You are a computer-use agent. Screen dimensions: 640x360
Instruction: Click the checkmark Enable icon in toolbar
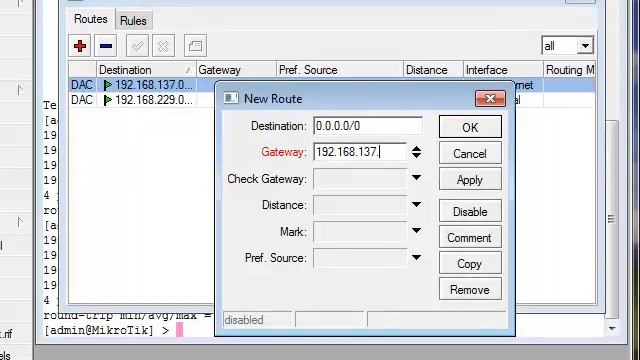click(137, 46)
